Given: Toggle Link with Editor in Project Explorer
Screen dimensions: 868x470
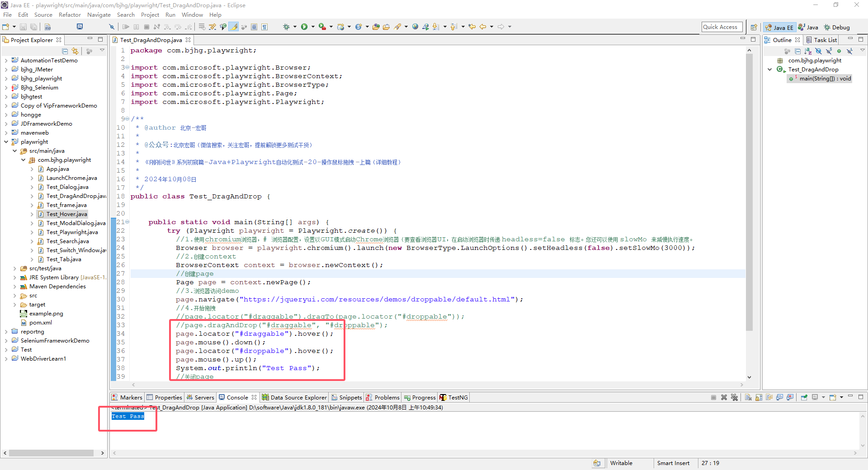Looking at the screenshot, I should pos(75,51).
